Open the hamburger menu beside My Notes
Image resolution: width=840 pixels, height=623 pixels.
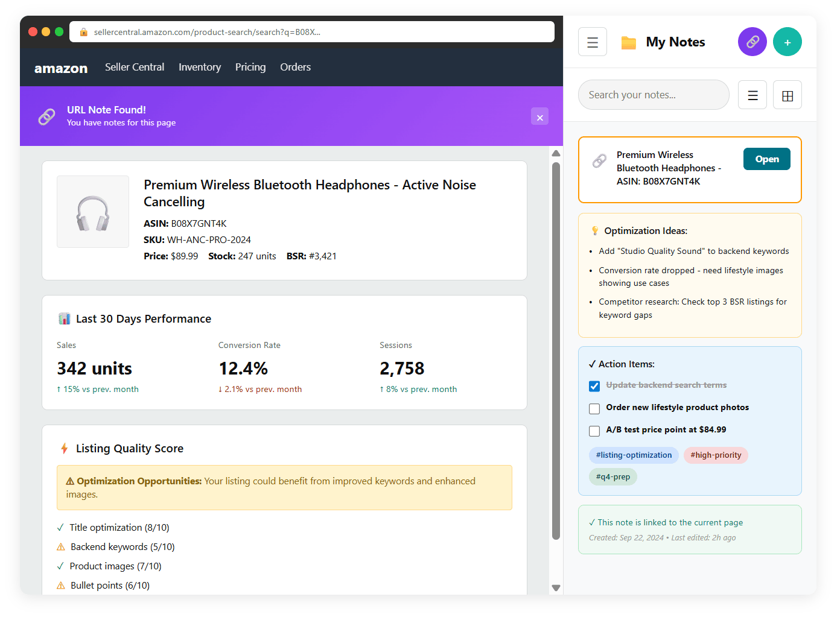(592, 42)
